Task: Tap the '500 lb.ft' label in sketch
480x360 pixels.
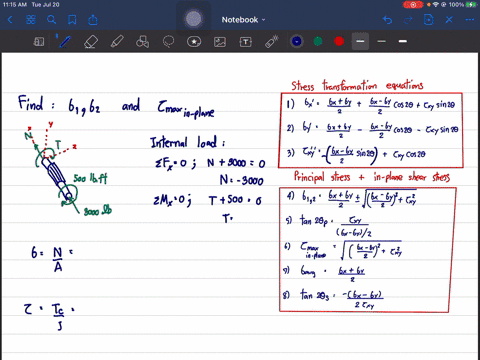Action: pos(90,179)
